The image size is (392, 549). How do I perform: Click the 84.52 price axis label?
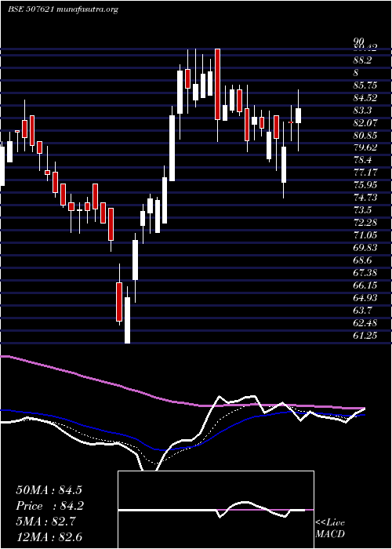[365, 98]
